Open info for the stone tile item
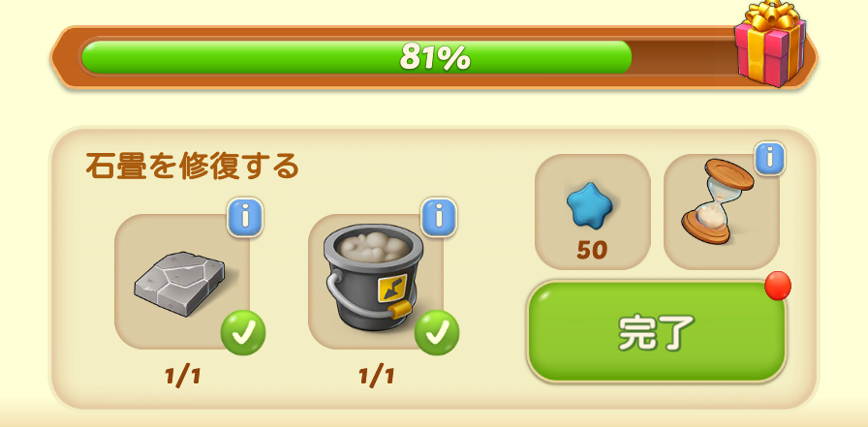868x427 pixels. [x=245, y=217]
